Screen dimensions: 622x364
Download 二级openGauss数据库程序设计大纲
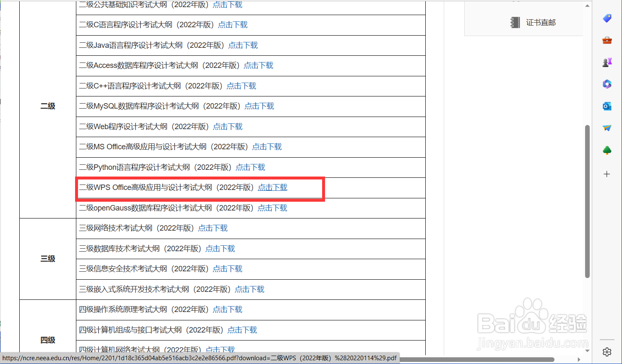pos(272,208)
